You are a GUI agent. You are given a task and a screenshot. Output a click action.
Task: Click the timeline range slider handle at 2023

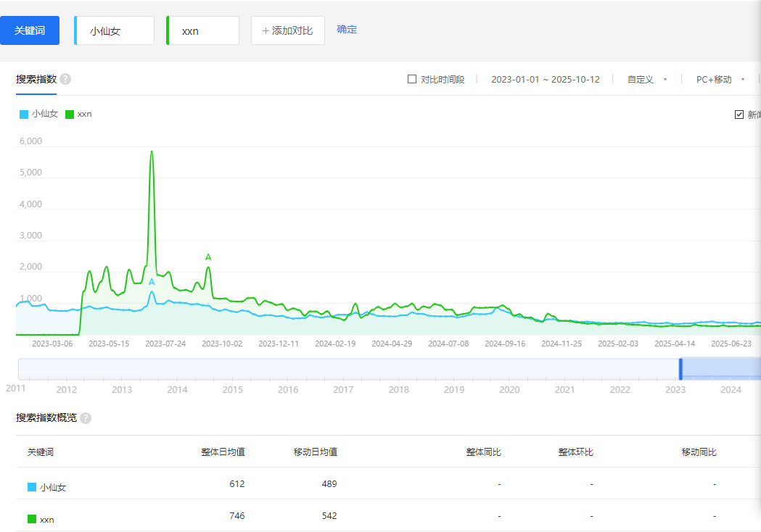point(680,369)
